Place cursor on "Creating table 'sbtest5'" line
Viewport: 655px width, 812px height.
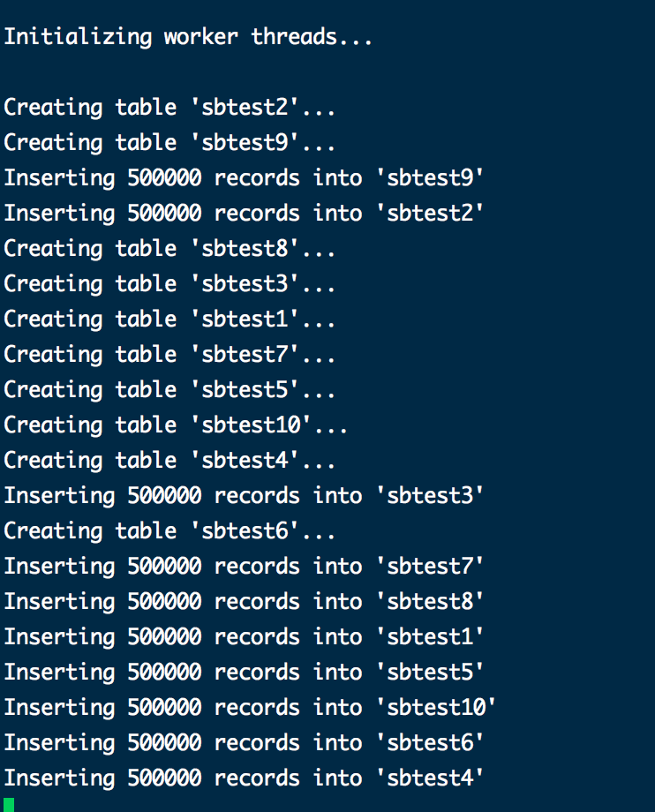click(x=169, y=390)
